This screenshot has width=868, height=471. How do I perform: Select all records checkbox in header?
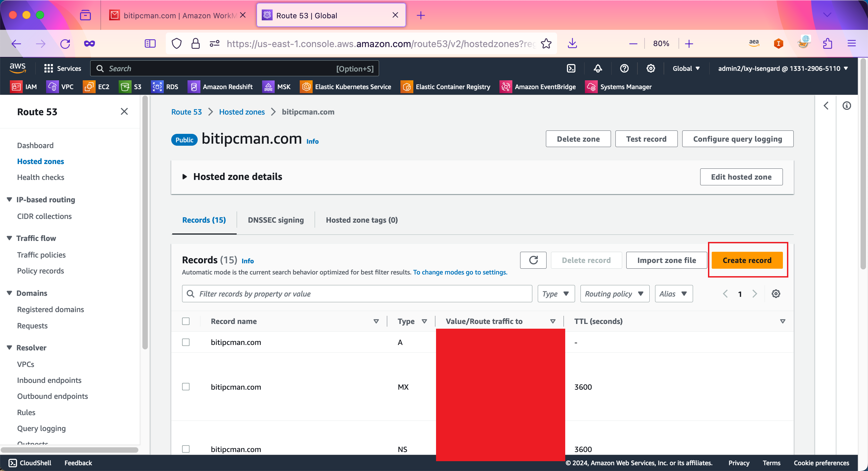[186, 321]
